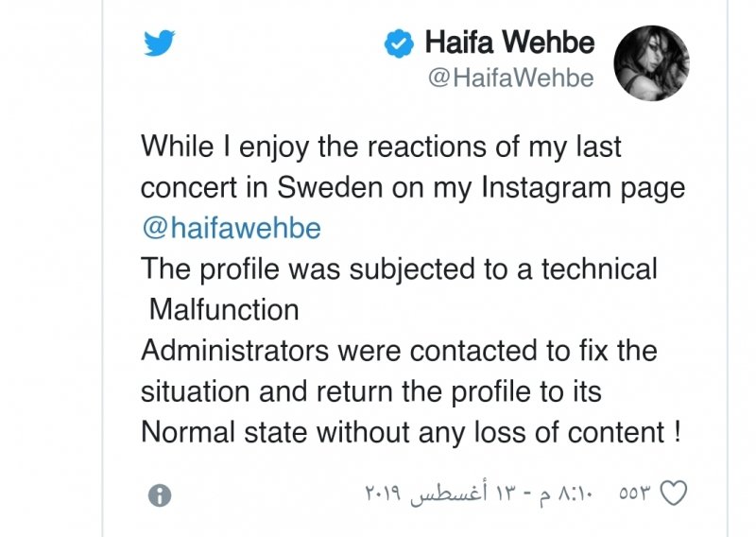Click the blue verified badge
This screenshot has height=537, width=756.
pos(398,43)
